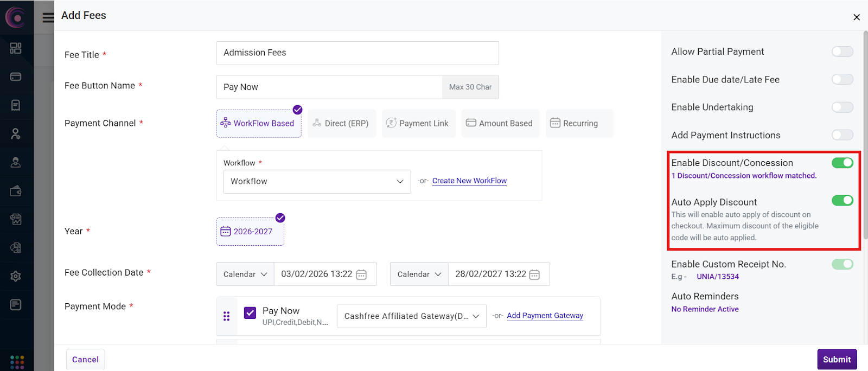Viewport: 868px width, 371px height.
Task: Open the settings gear icon in sidebar
Action: tap(16, 276)
